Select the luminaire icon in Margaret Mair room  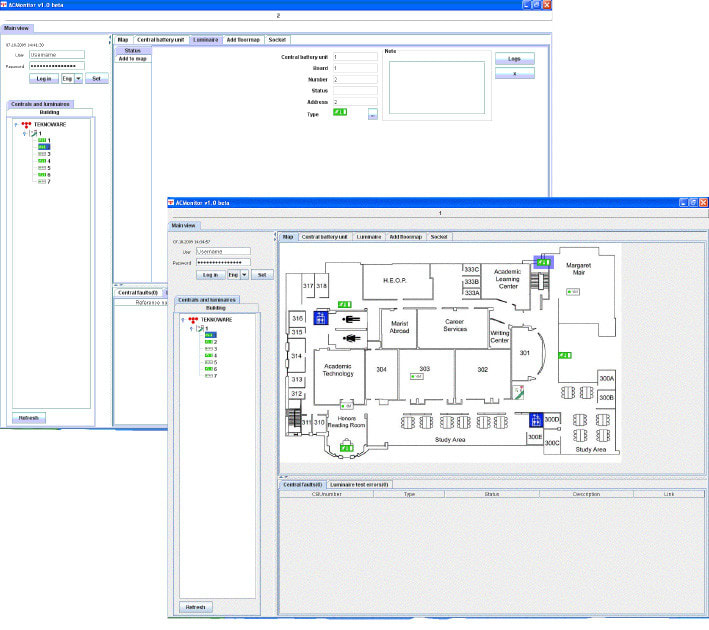[573, 290]
